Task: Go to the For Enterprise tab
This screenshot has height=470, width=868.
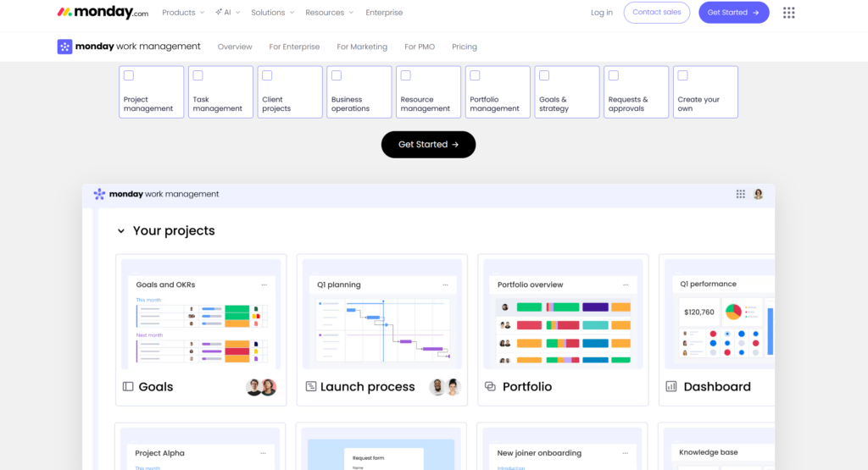Action: coord(294,47)
